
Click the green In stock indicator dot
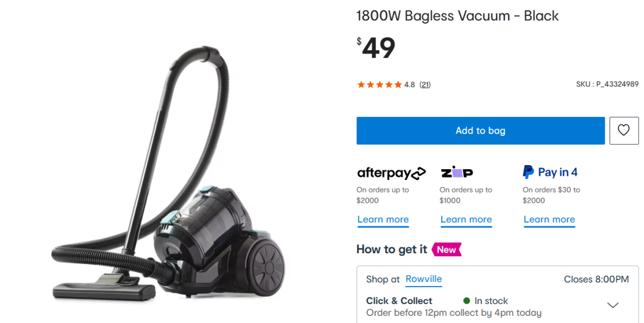point(466,301)
